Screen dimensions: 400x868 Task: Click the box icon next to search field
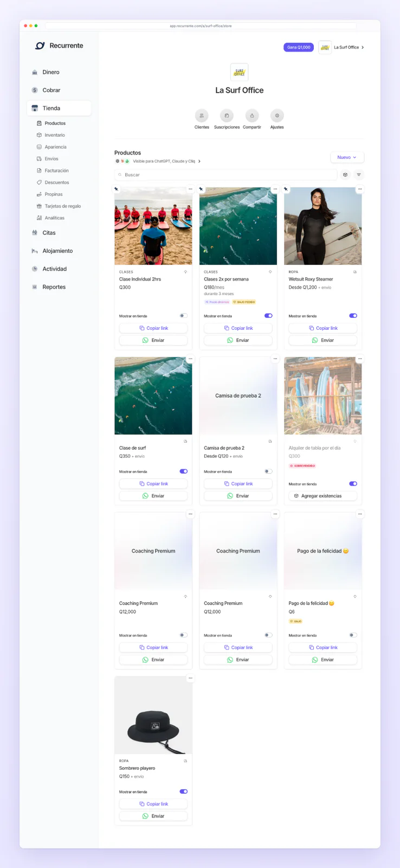[x=345, y=175]
